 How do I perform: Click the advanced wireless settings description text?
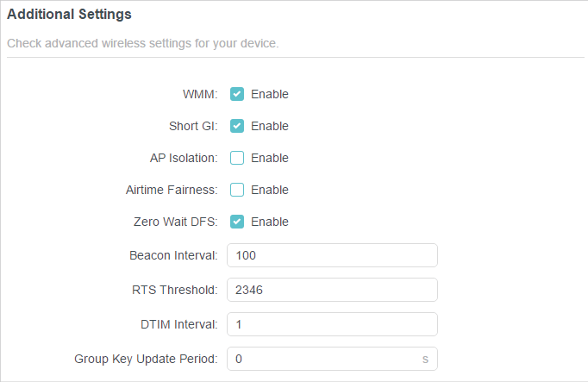[x=143, y=43]
